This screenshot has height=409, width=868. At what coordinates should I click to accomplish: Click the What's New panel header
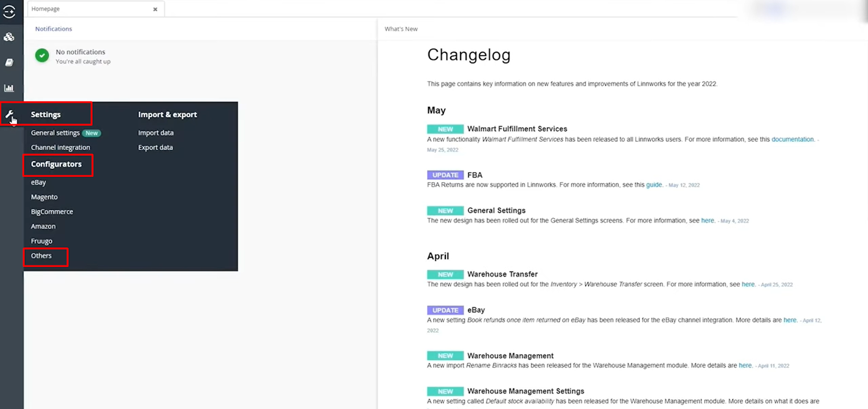coord(401,29)
